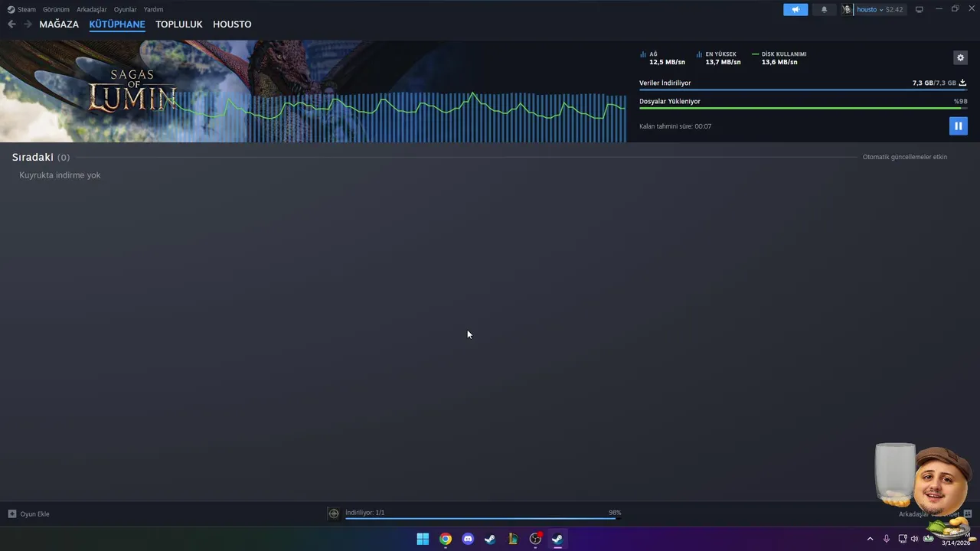Switch to Big Picture mode icon
The width and height of the screenshot is (980, 551).
[x=919, y=9]
